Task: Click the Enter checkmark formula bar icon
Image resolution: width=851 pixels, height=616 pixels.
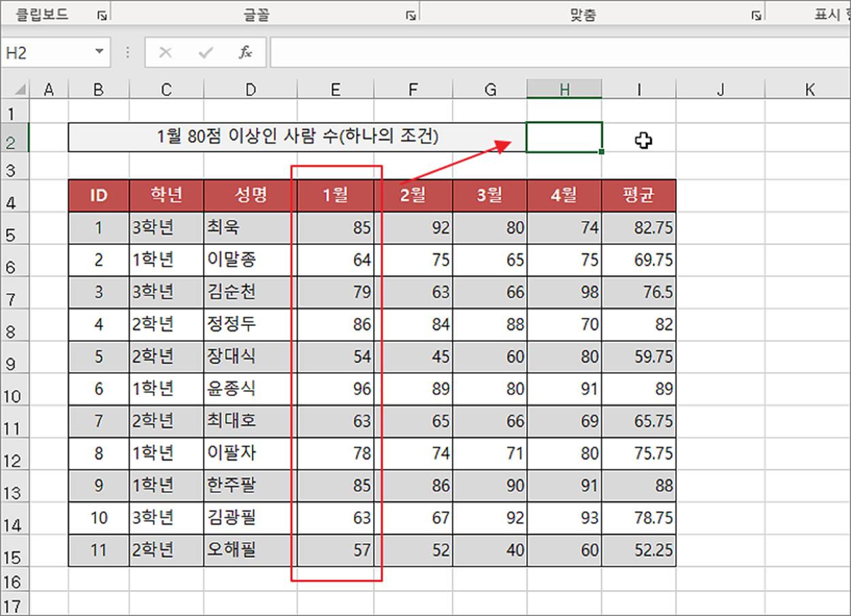Action: click(x=205, y=52)
